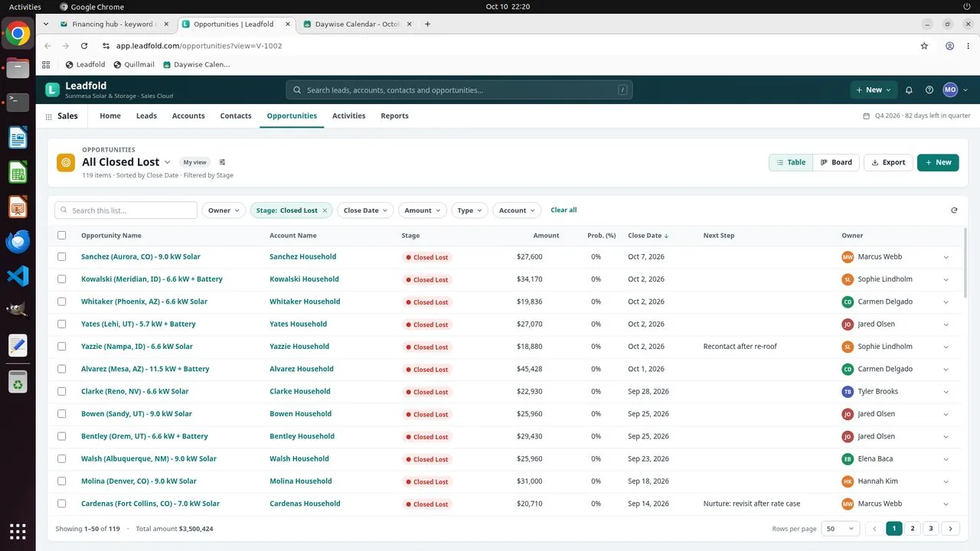The height and width of the screenshot is (551, 980).
Task: Click the bookmark star in address bar
Action: pos(924,46)
